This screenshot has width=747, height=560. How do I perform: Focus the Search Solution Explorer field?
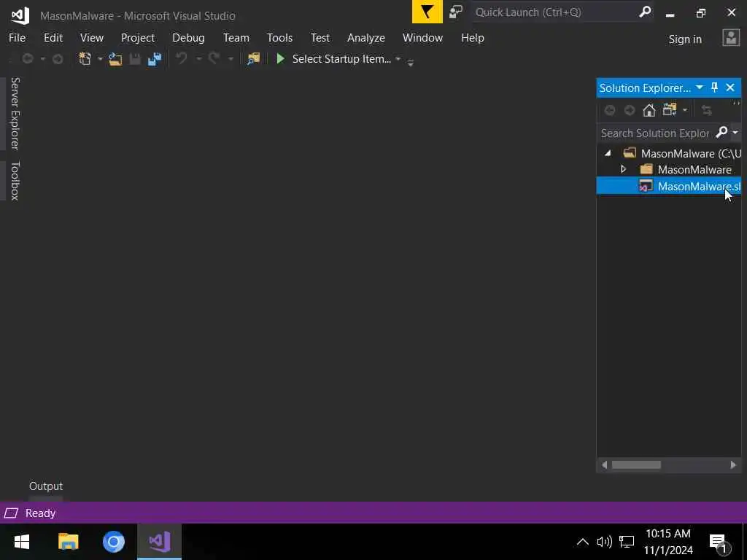[x=656, y=133]
